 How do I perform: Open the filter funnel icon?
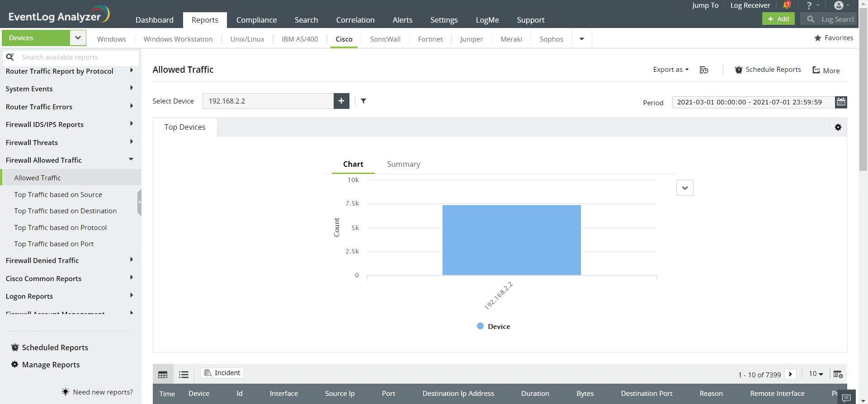(x=363, y=101)
